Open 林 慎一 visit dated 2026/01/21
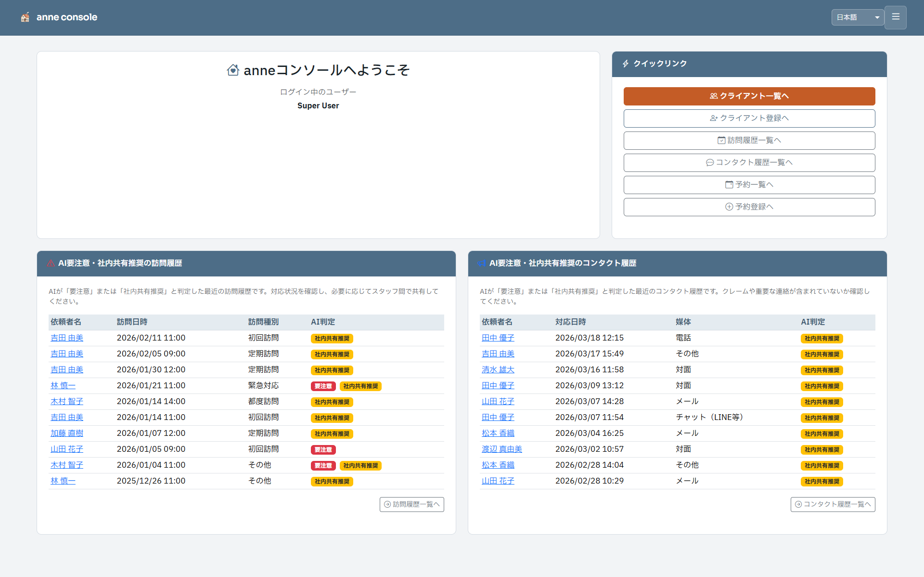 click(63, 386)
